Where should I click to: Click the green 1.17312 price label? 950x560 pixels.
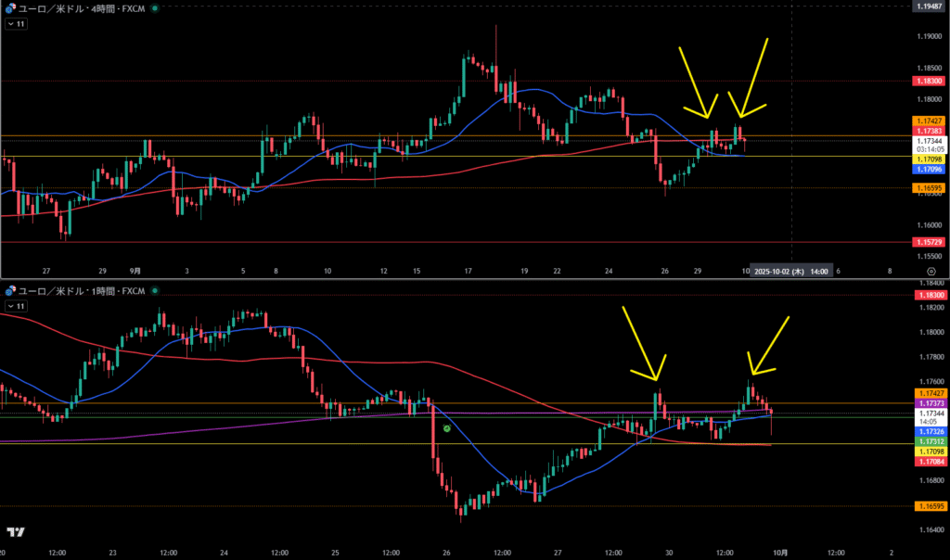930,441
